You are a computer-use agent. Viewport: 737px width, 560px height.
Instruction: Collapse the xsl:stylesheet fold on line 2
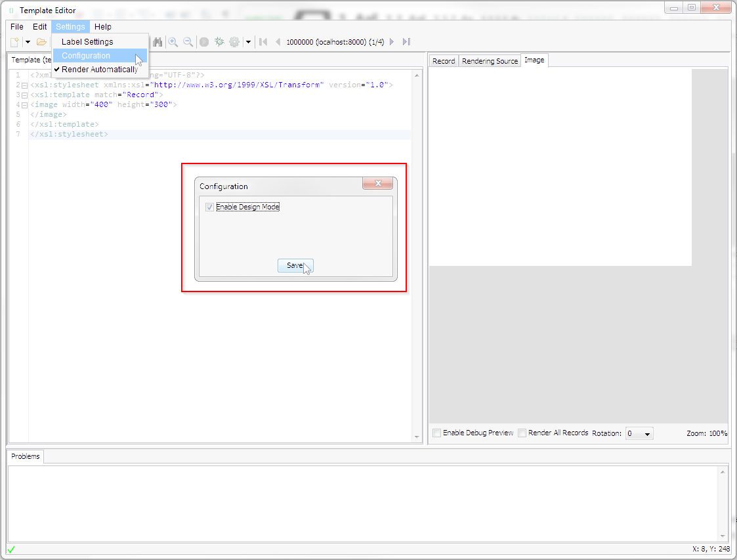pos(24,85)
